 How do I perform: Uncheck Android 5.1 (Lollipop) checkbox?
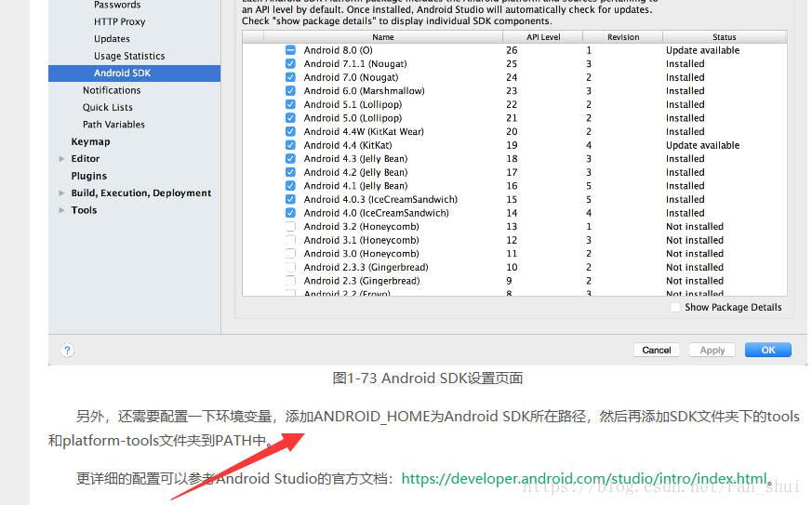290,104
